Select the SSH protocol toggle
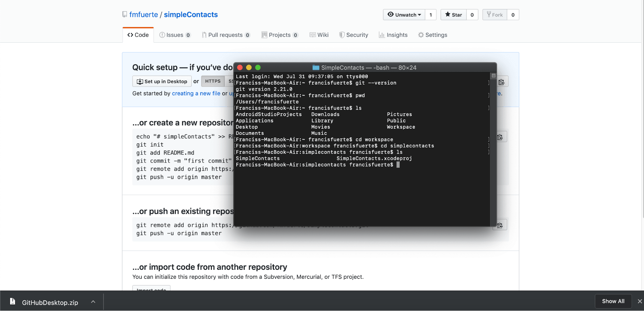The image size is (644, 311). coord(231,81)
